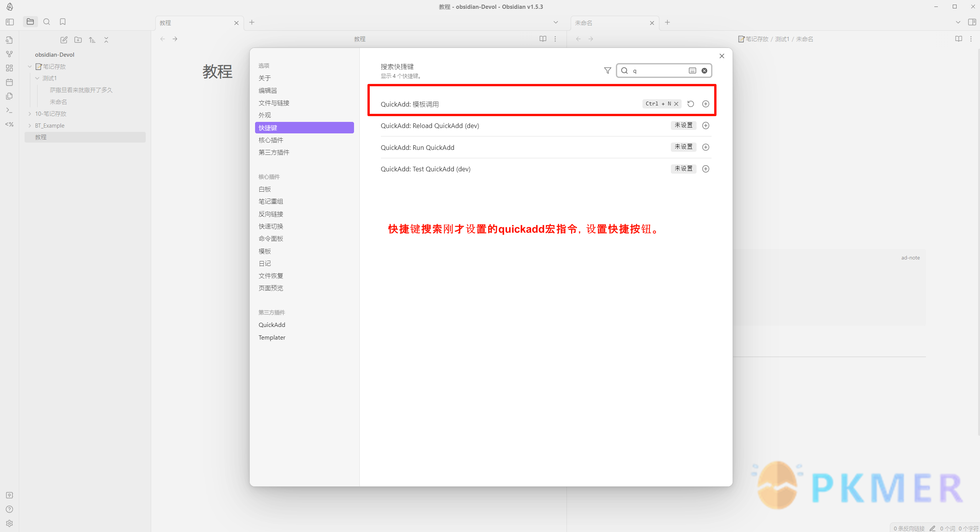Expand the BT_Example folder
The width and height of the screenshot is (980, 532).
coord(30,126)
